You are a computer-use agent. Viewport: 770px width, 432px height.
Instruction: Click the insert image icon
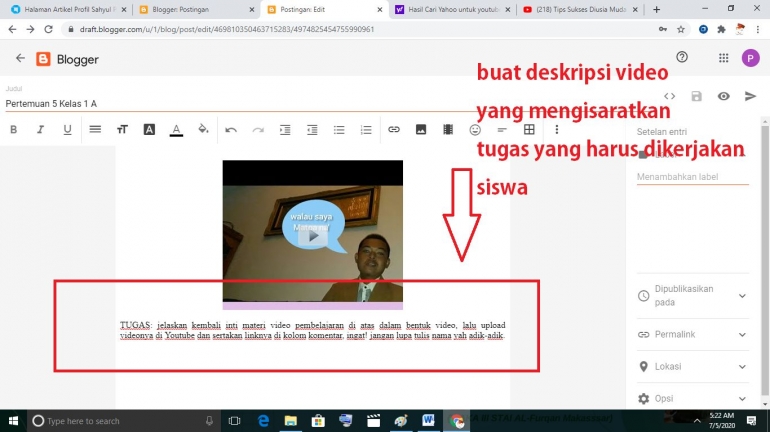click(x=420, y=129)
